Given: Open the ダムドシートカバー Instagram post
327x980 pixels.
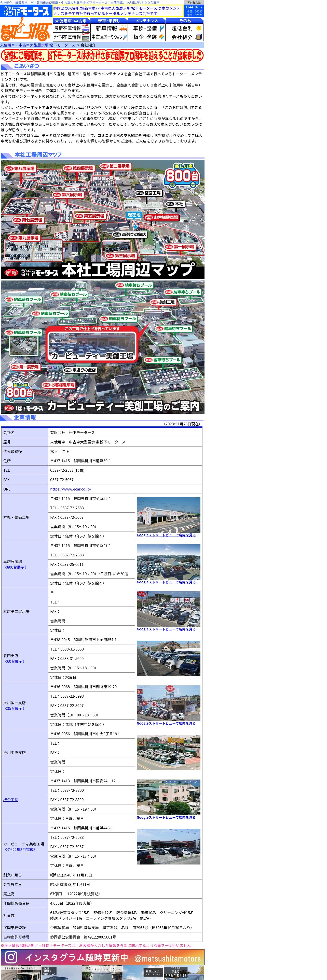Looking at the screenshot, I should pos(102,973).
